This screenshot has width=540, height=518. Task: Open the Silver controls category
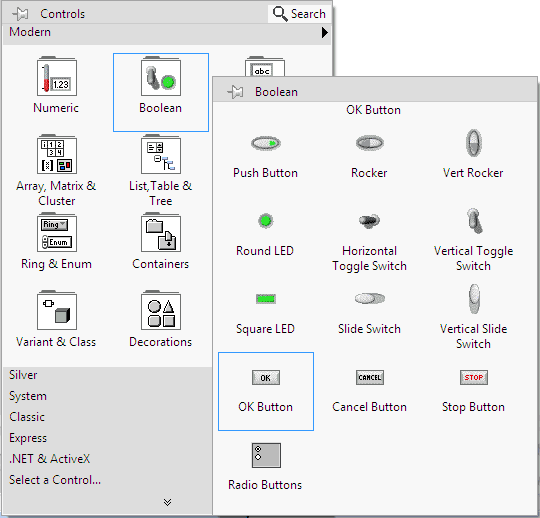23,375
